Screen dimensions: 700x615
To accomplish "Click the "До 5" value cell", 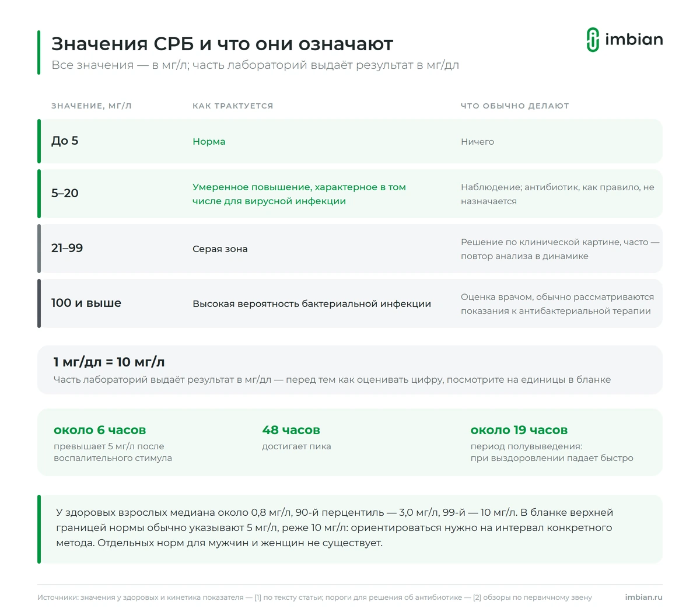I will [x=65, y=141].
